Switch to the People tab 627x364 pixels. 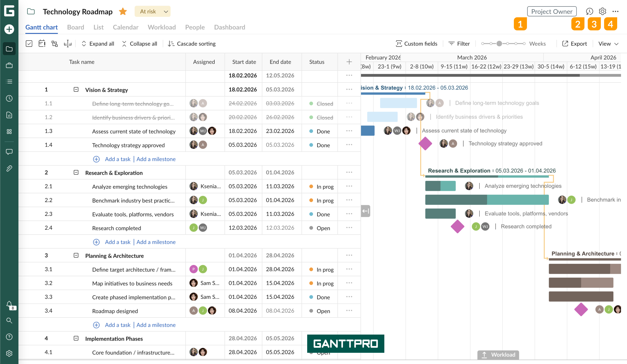click(195, 27)
